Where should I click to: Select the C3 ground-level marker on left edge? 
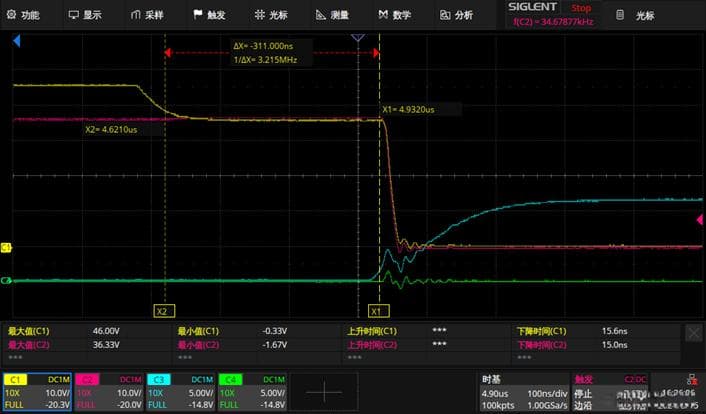pos(6,281)
